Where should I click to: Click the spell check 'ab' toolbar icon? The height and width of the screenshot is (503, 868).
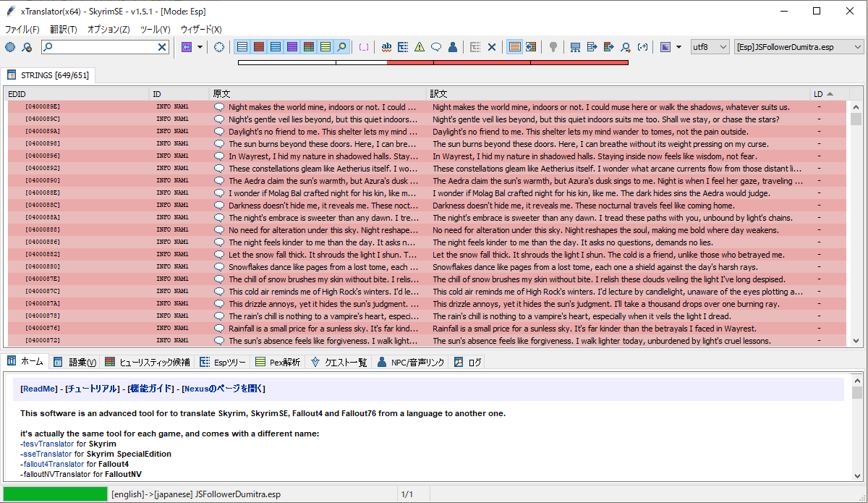click(x=386, y=47)
